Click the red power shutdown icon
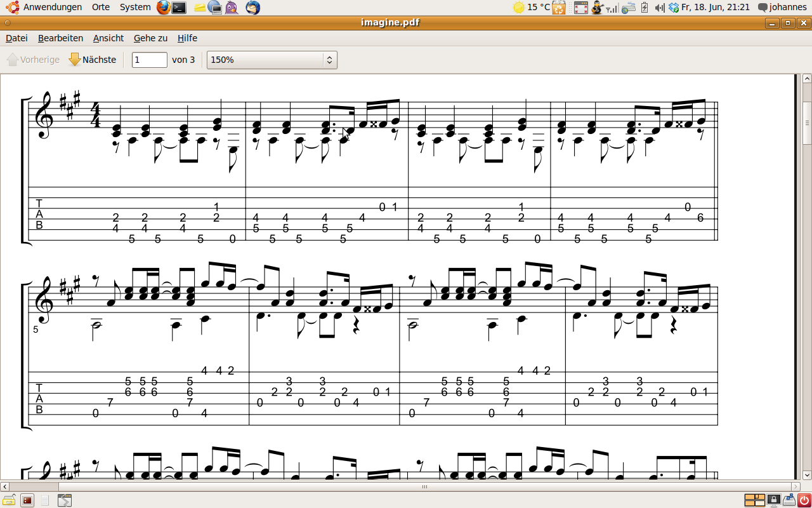 point(804,500)
